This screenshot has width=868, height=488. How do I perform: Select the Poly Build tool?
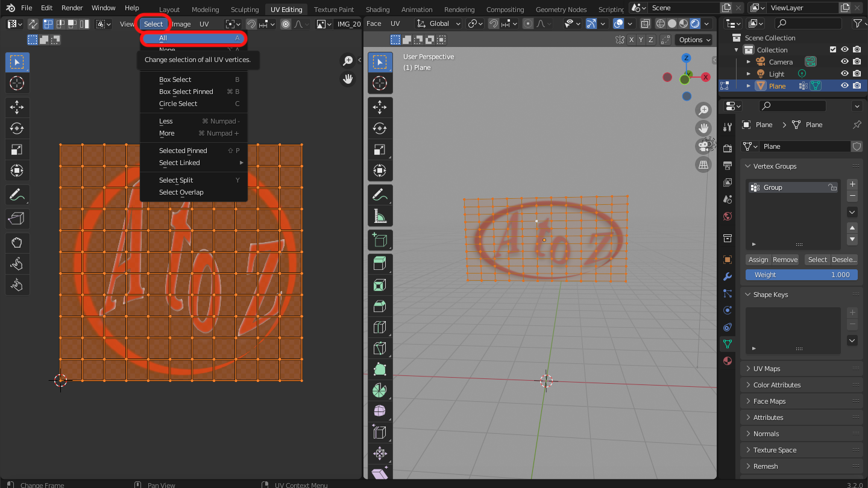coord(380,369)
